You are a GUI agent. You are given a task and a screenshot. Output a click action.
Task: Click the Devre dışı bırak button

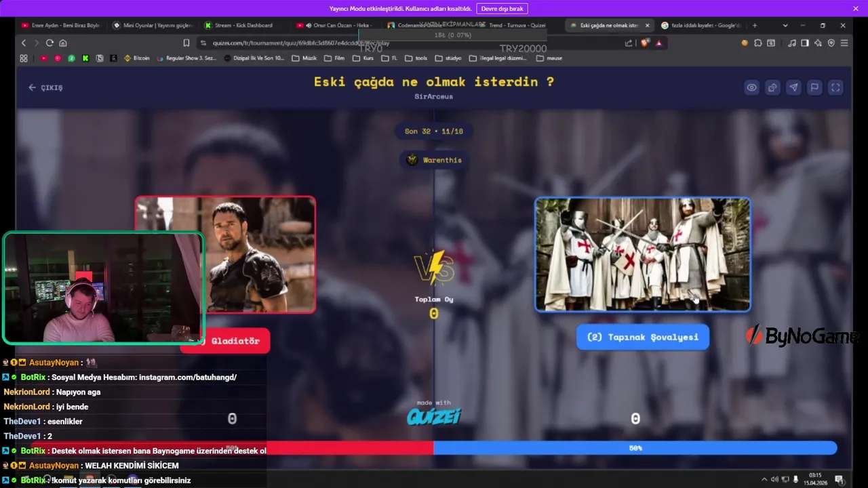(x=502, y=9)
